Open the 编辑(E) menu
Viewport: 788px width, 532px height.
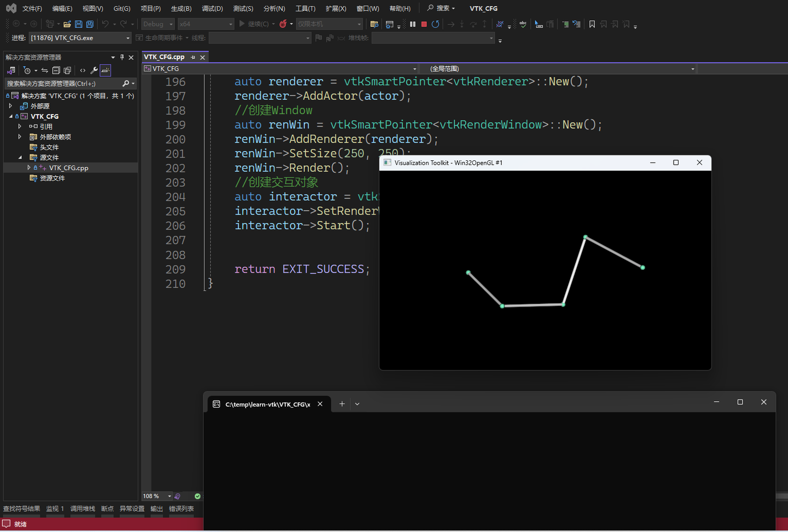click(62, 8)
